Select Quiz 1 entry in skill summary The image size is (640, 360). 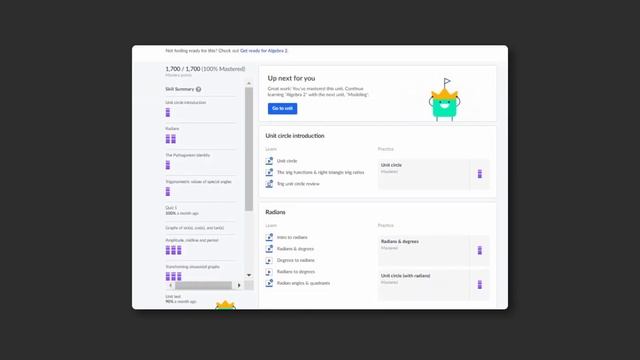click(182, 211)
